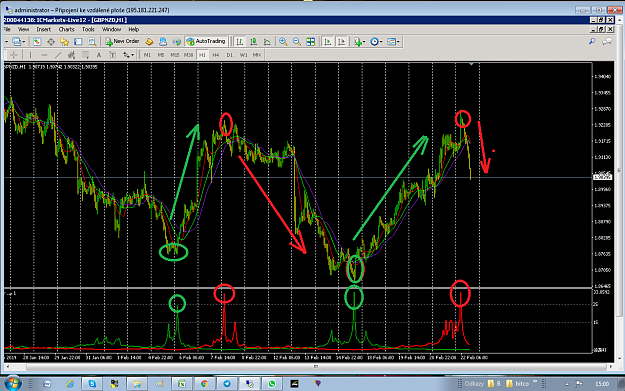Select the Fibonacci retracement tool
The width and height of the screenshot is (625, 391).
(x=85, y=55)
